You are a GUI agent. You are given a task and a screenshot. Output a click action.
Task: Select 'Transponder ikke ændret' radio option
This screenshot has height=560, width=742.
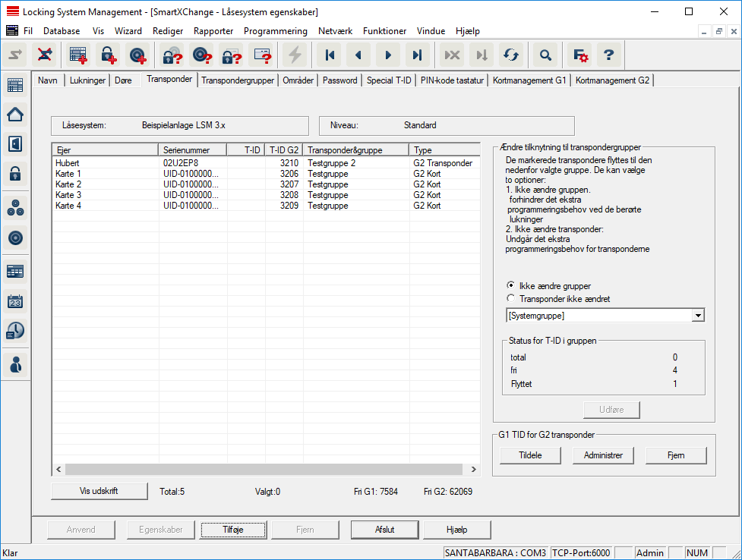[511, 299]
